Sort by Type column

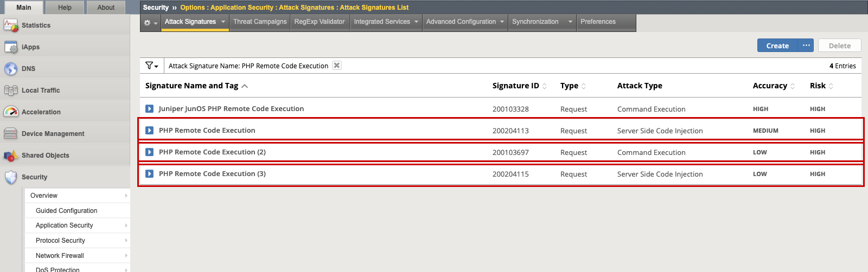pos(573,86)
